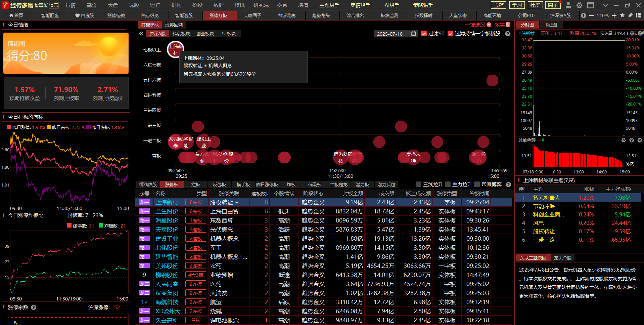This screenshot has width=644, height=325.
Task: Select the ST板块 tab
Action: (x=229, y=34)
